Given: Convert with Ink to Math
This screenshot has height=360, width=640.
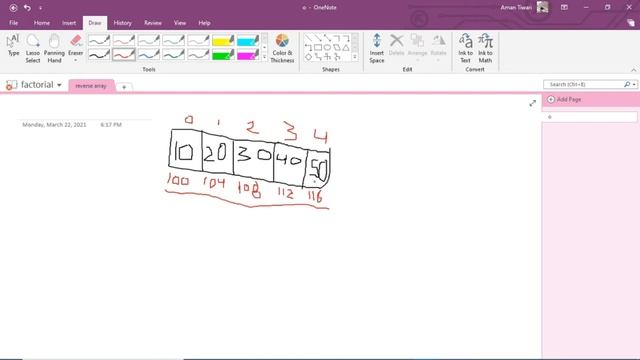Looking at the screenshot, I should tap(485, 49).
